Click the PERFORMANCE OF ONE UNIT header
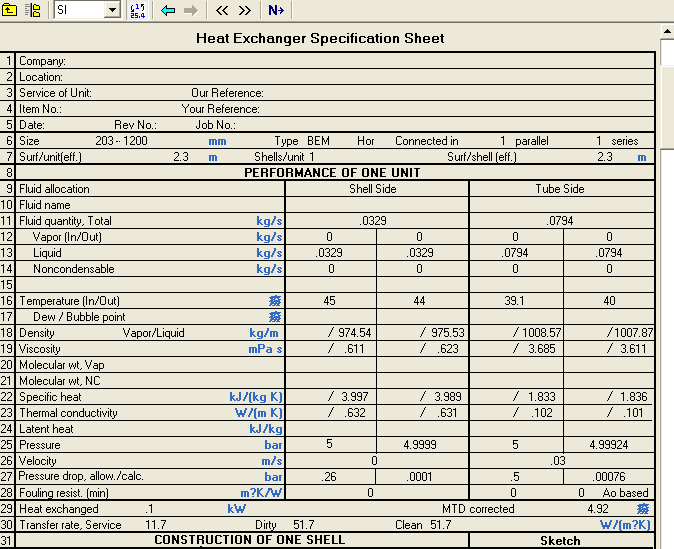This screenshot has height=549, width=674. point(332,173)
